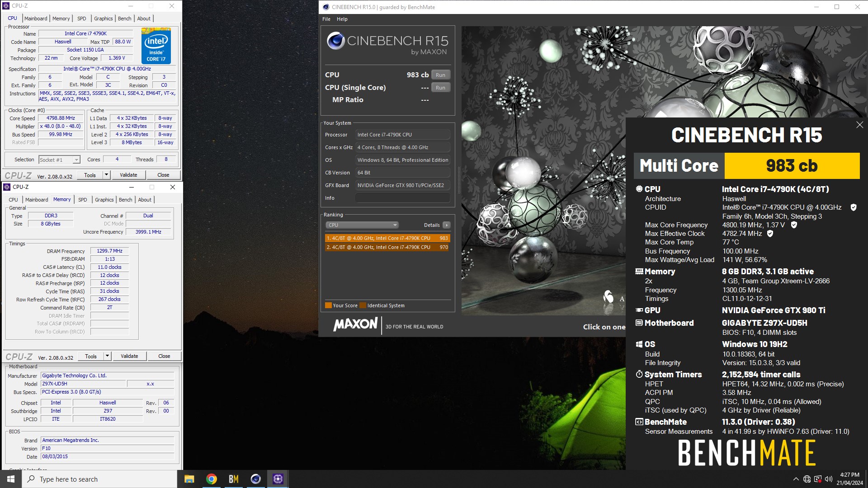Click the Cinebench R15 sphere logo
This screenshot has width=868, height=488.
tap(336, 41)
